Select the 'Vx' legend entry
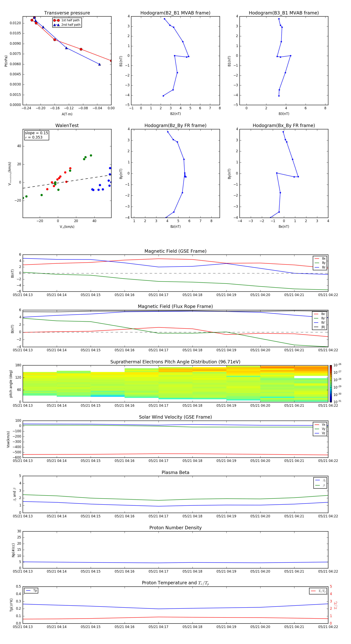Image resolution: width=351 pixels, height=644 pixels. coord(320,424)
